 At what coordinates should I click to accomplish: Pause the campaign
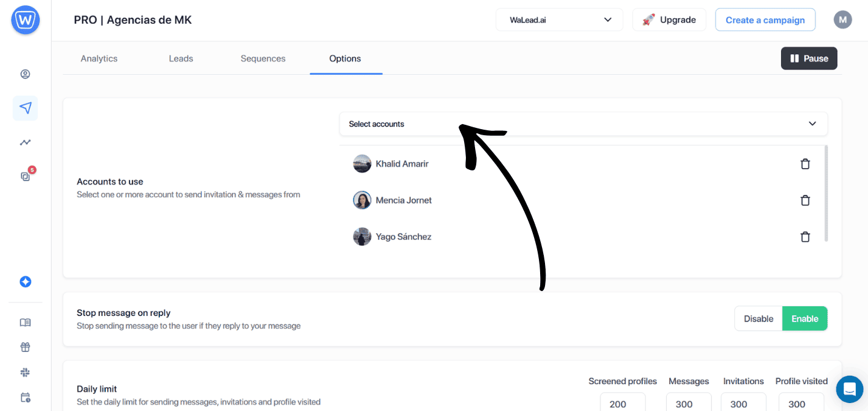click(809, 58)
